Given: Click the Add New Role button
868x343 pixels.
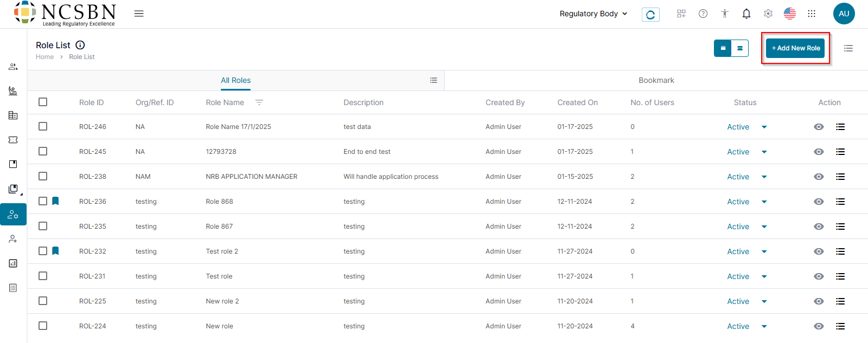Looking at the screenshot, I should point(796,48).
